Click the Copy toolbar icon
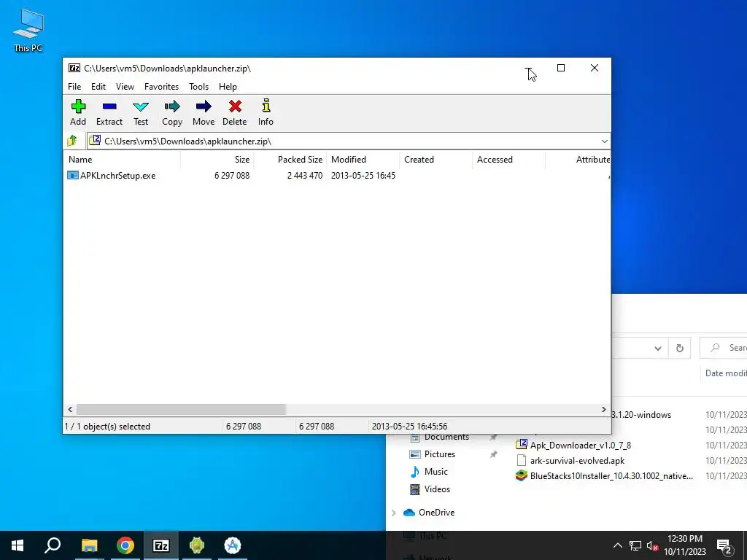 (x=172, y=112)
